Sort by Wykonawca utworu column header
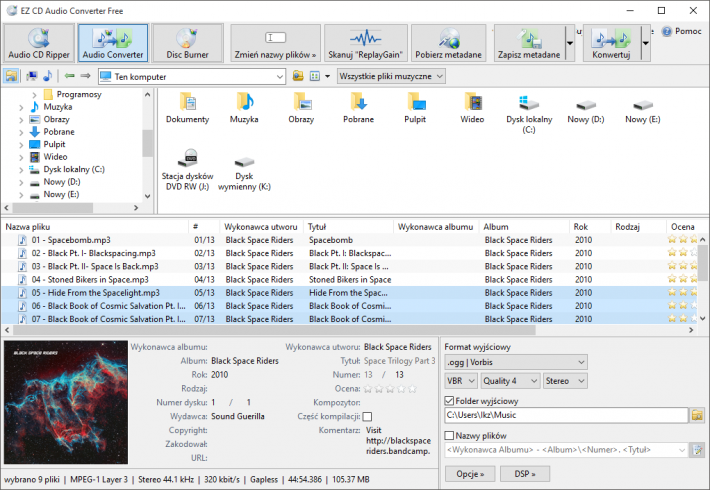The width and height of the screenshot is (710, 490). coord(261,227)
